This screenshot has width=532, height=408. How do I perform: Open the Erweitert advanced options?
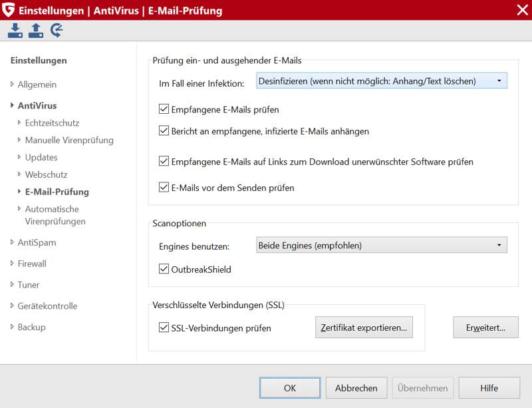point(486,327)
